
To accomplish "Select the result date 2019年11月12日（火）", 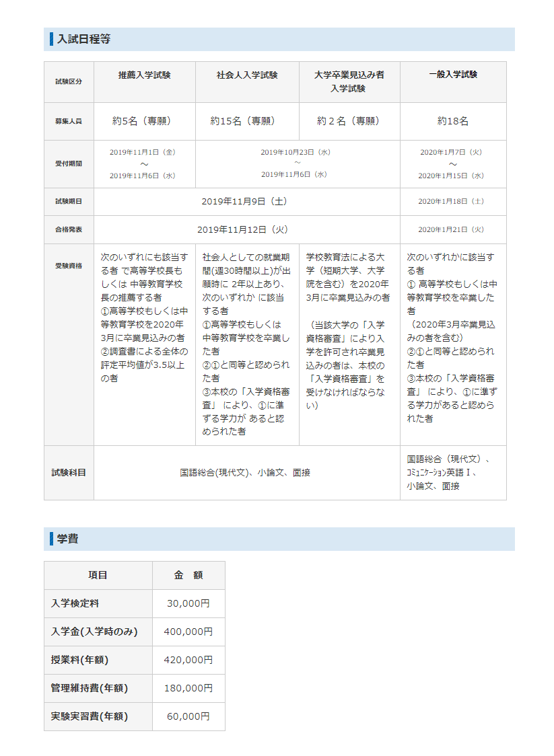I will pos(245,229).
